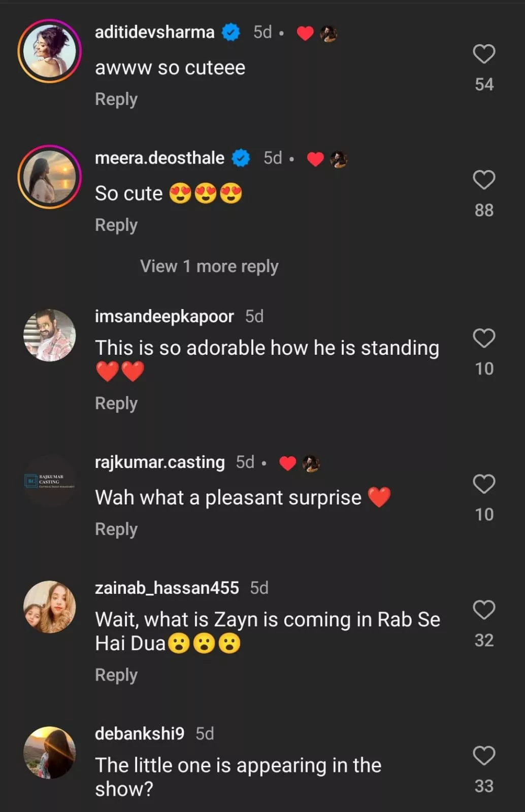Tap heart beside debankshi9's comment
The height and width of the screenshot is (812, 525).
pos(484,756)
